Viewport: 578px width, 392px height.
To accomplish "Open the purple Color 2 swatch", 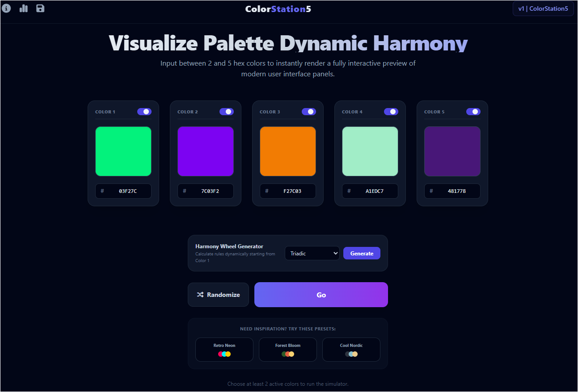I will tap(206, 151).
